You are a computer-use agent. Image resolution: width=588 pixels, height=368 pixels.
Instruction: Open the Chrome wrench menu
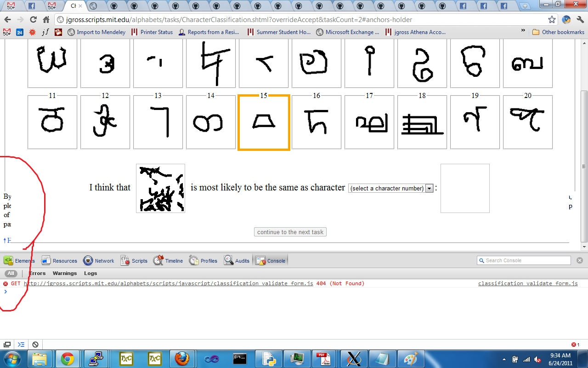[580, 20]
